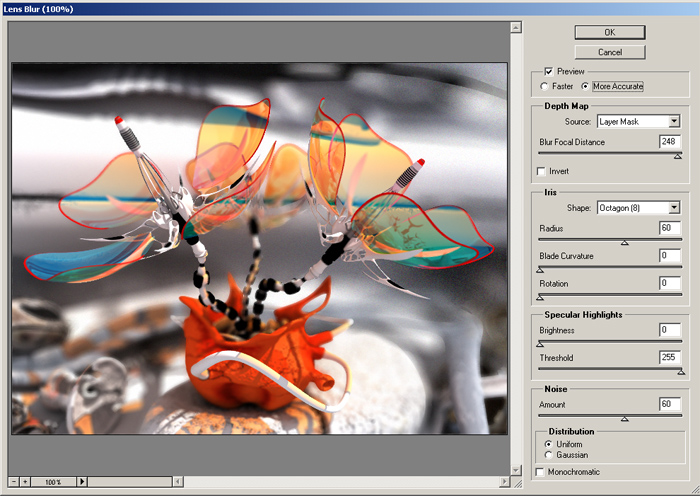700x496 pixels.
Task: Select the More Accurate preview option
Action: (586, 86)
